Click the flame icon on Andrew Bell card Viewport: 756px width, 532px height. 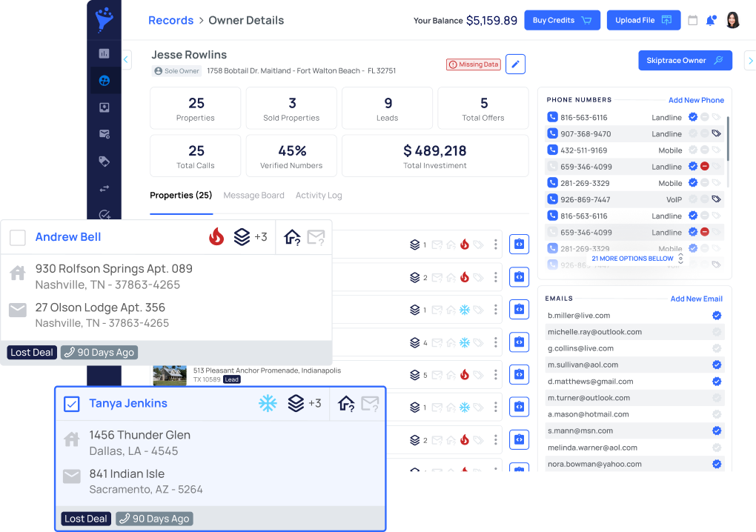click(x=216, y=236)
